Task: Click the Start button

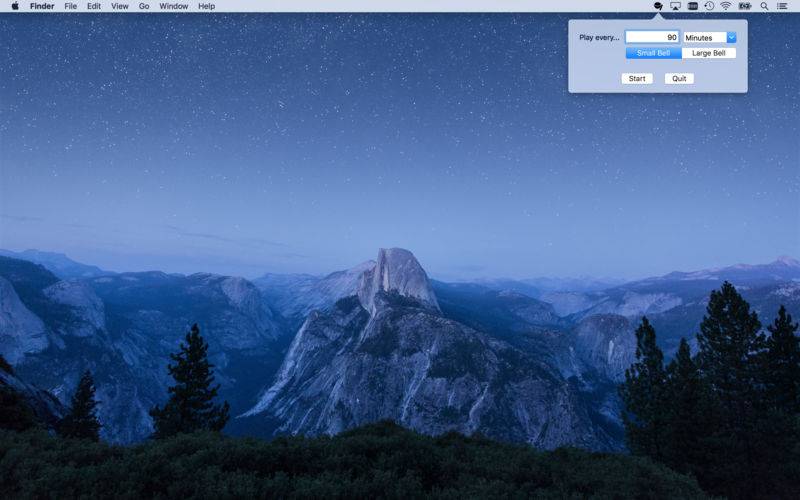Action: point(637,79)
